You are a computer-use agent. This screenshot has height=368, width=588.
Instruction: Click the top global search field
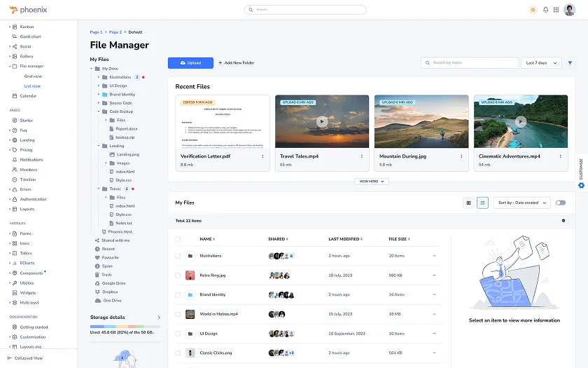(x=305, y=10)
